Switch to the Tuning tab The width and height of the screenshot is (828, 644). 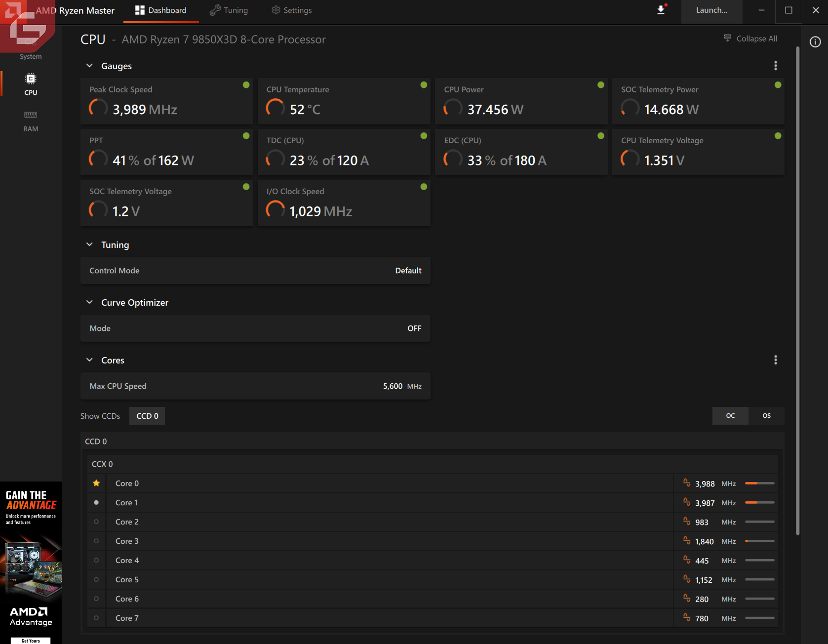coord(229,10)
